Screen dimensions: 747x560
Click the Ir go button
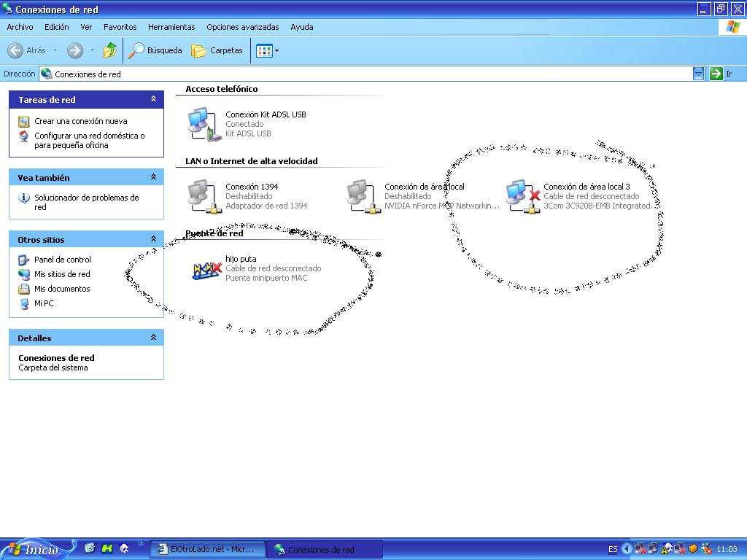click(721, 74)
